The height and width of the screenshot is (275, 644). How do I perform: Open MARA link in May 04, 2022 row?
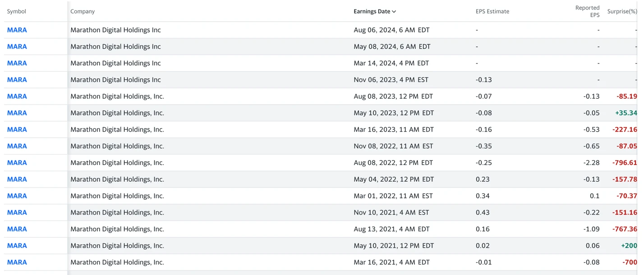(x=17, y=179)
